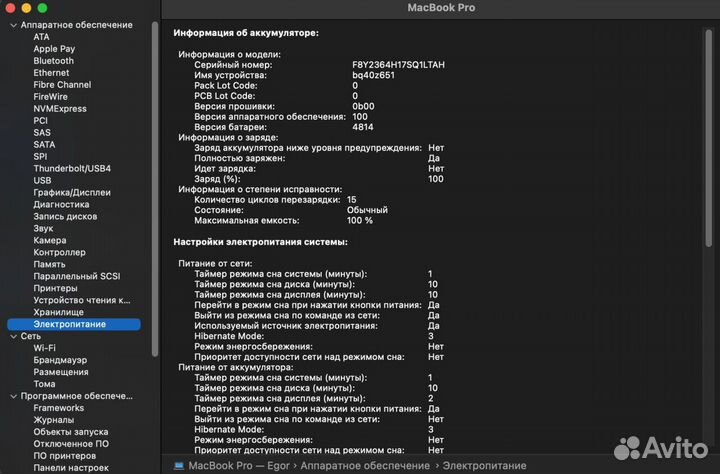Image resolution: width=720 pixels, height=474 pixels.
Task: Select USB in the sidebar
Action: [42, 180]
